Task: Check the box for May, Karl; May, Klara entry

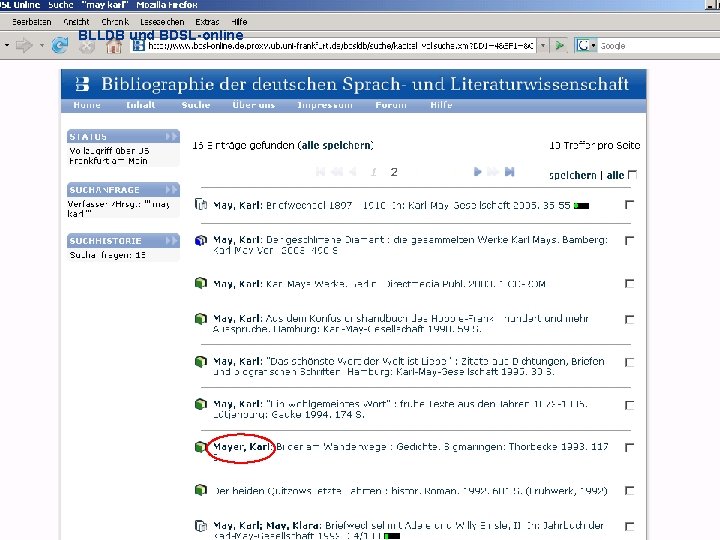Action: pos(630,526)
